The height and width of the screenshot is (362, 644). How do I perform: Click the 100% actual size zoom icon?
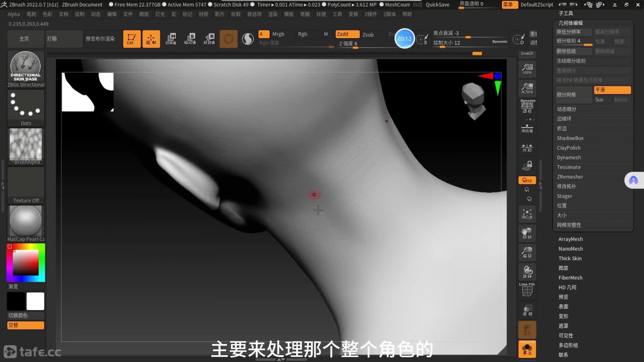coord(527,69)
